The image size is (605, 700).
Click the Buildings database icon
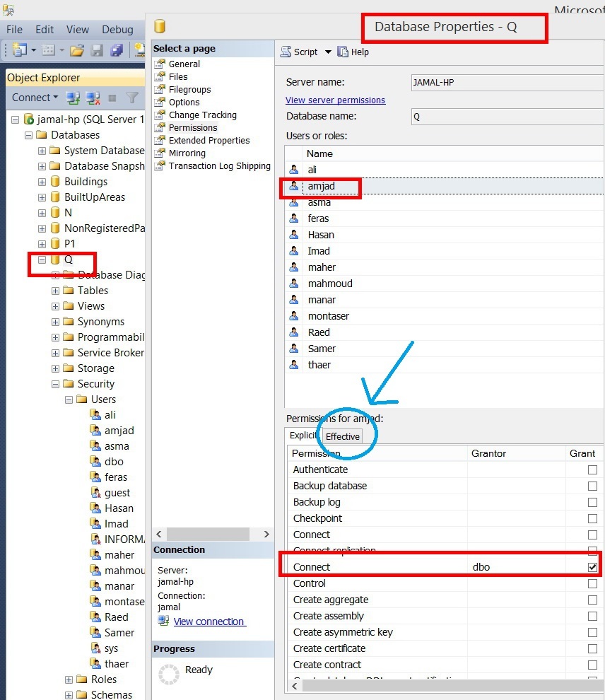pyautogui.click(x=55, y=182)
